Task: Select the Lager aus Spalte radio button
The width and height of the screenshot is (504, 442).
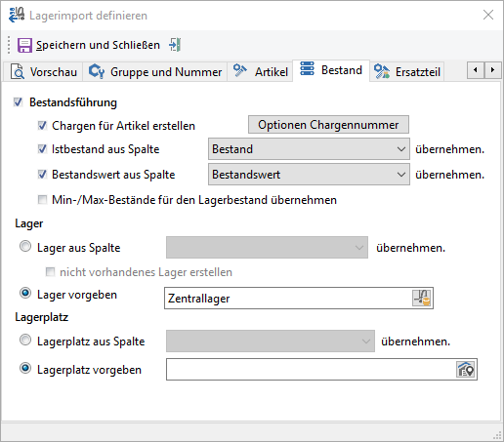Action: 25,247
